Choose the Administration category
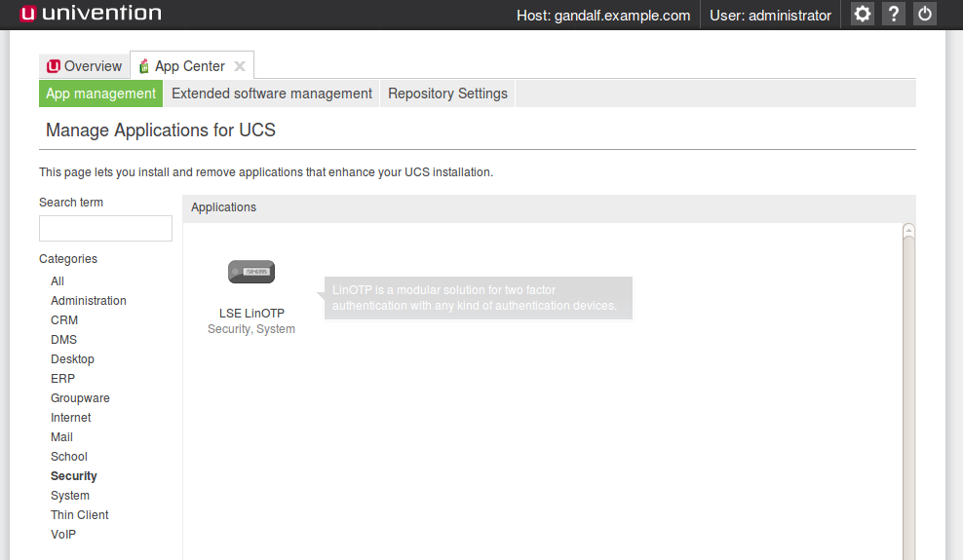 [89, 301]
